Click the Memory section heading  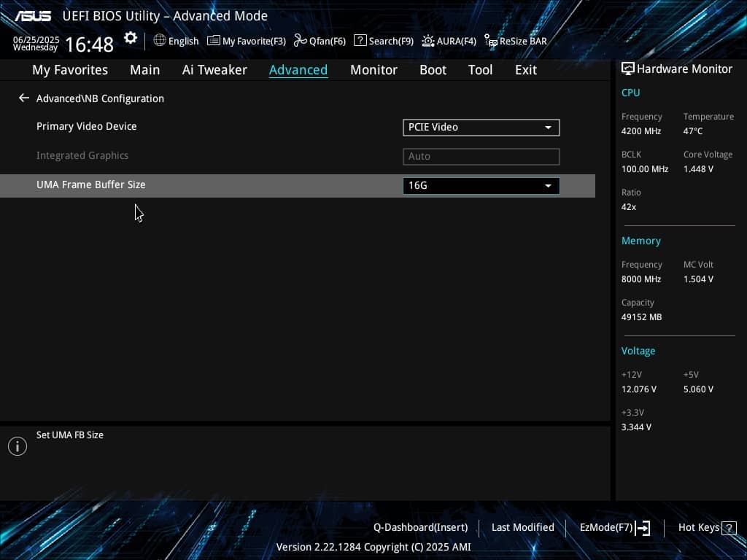coord(640,241)
